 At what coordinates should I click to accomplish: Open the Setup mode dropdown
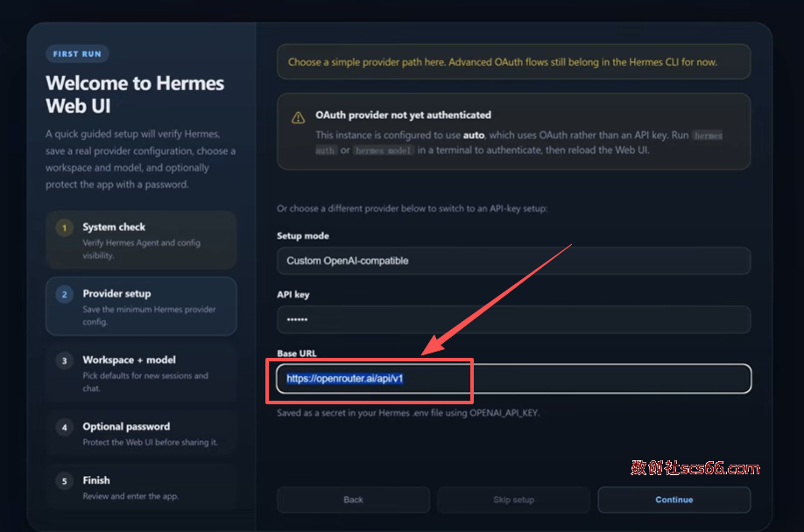coord(513,261)
